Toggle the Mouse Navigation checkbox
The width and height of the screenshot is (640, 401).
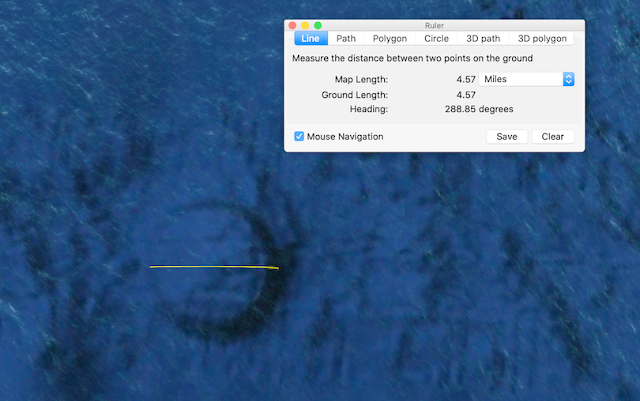pos(299,136)
